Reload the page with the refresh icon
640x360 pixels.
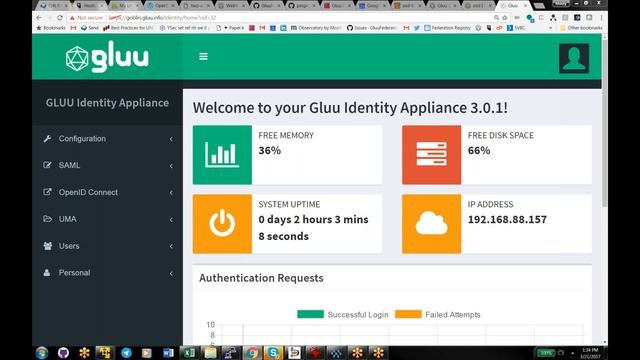coord(60,18)
